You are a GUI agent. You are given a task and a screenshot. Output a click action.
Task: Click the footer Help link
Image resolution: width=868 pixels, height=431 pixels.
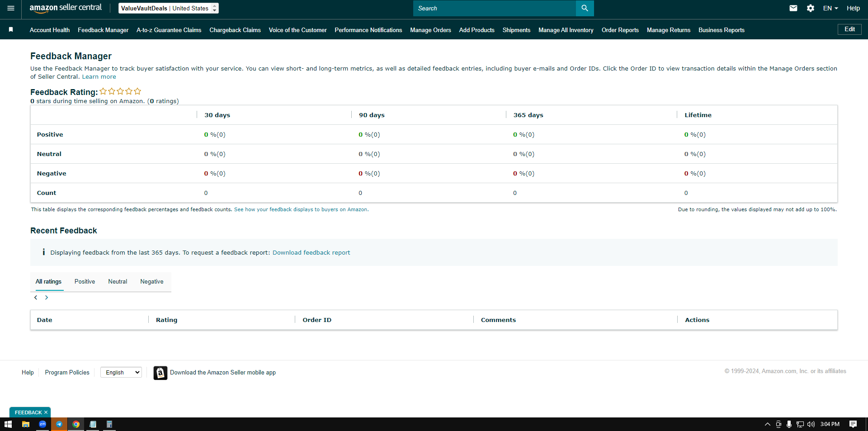[28, 372]
